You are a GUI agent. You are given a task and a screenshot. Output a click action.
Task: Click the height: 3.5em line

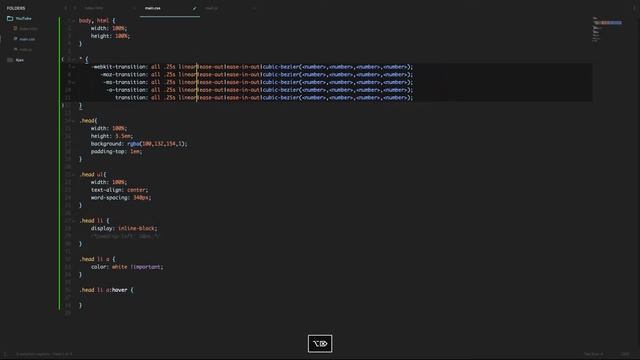click(x=112, y=136)
